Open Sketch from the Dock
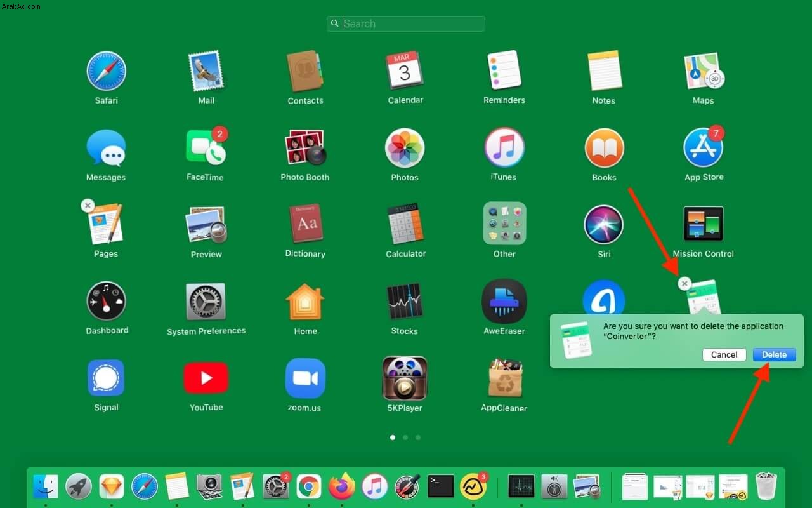 [112, 487]
